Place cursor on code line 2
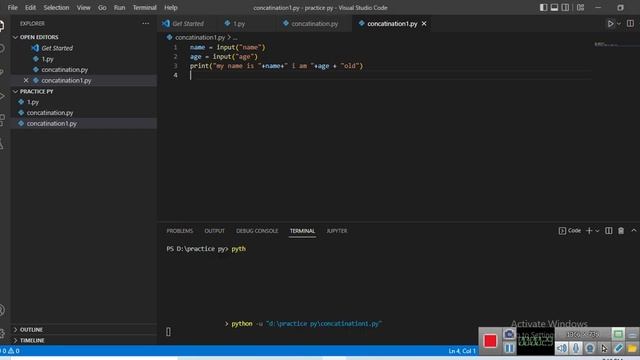 224,57
